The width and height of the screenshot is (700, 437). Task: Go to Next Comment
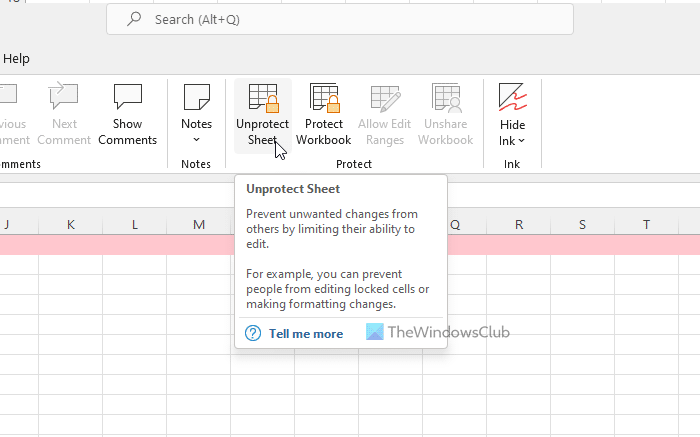[64, 99]
